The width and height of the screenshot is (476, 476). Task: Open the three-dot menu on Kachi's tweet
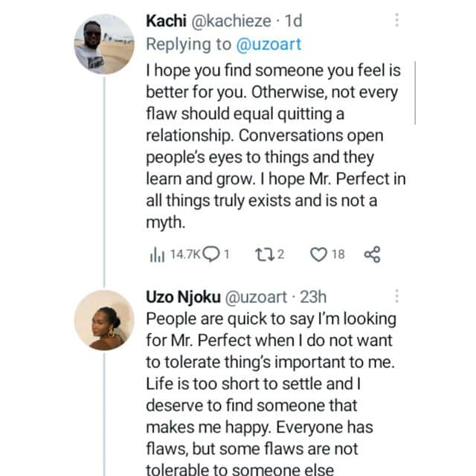click(396, 21)
